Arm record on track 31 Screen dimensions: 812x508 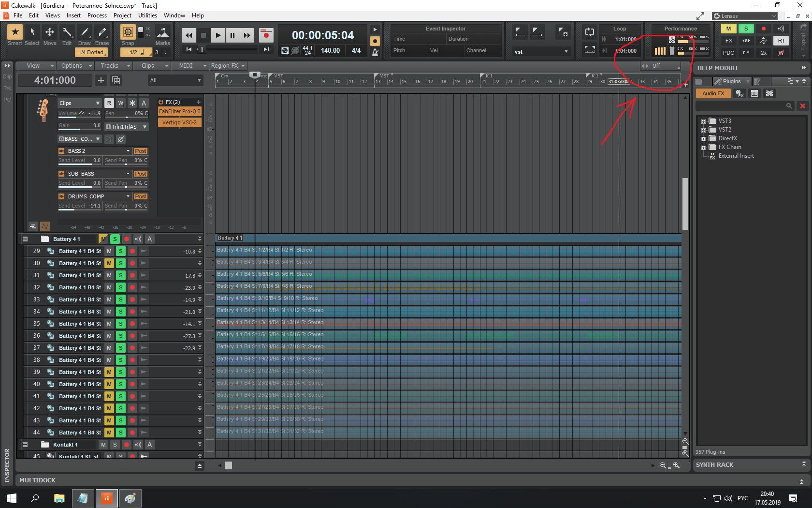(x=132, y=275)
